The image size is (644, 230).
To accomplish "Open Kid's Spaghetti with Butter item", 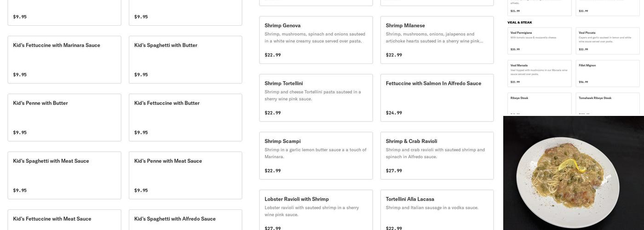I will coord(185,59).
